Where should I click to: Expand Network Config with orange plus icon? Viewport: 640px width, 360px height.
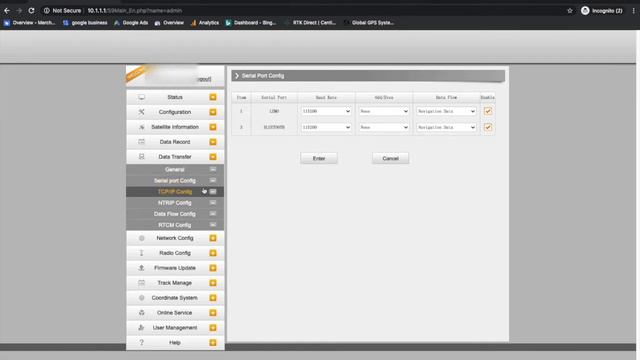click(213, 238)
